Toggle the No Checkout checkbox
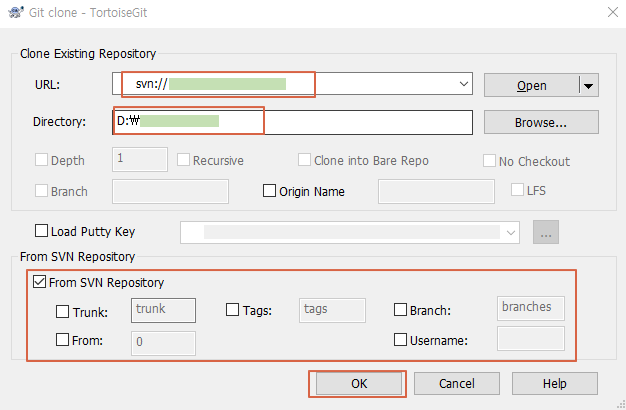The width and height of the screenshot is (626, 410). click(x=489, y=160)
